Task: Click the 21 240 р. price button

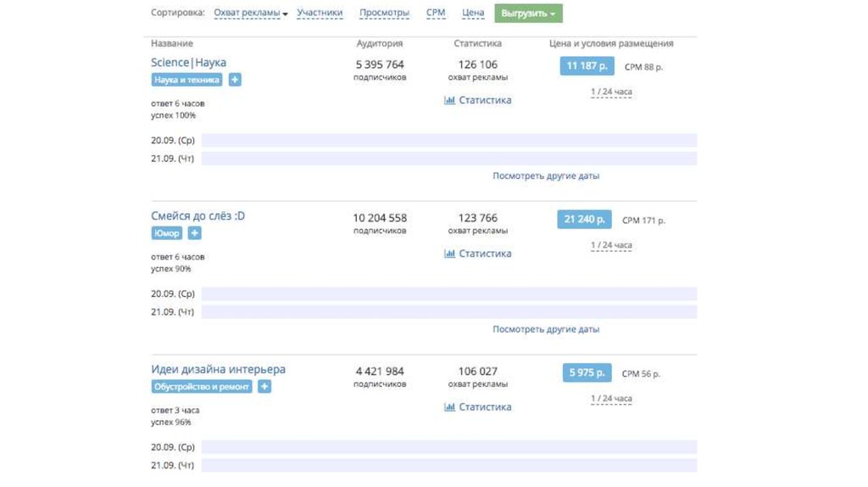Action: tap(584, 220)
